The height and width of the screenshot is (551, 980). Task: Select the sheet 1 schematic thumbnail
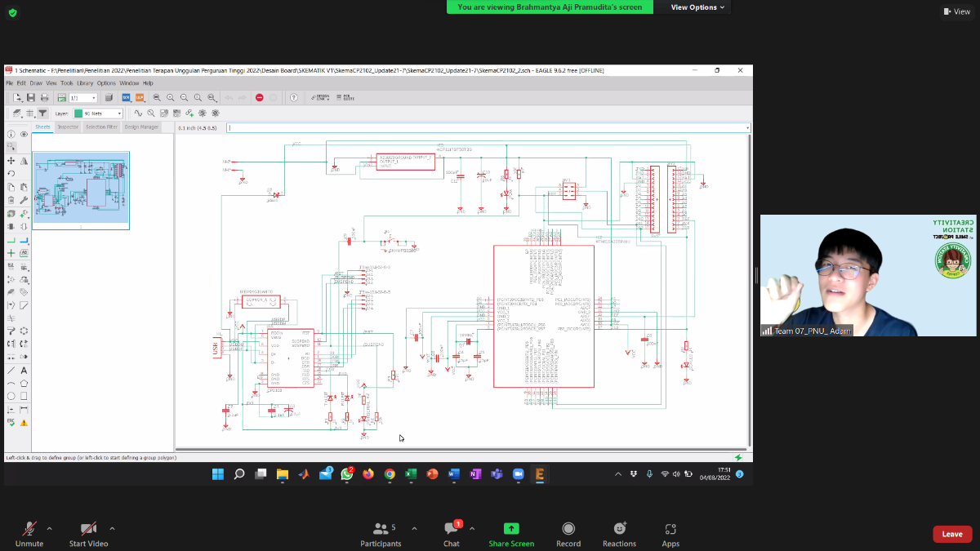coord(81,188)
